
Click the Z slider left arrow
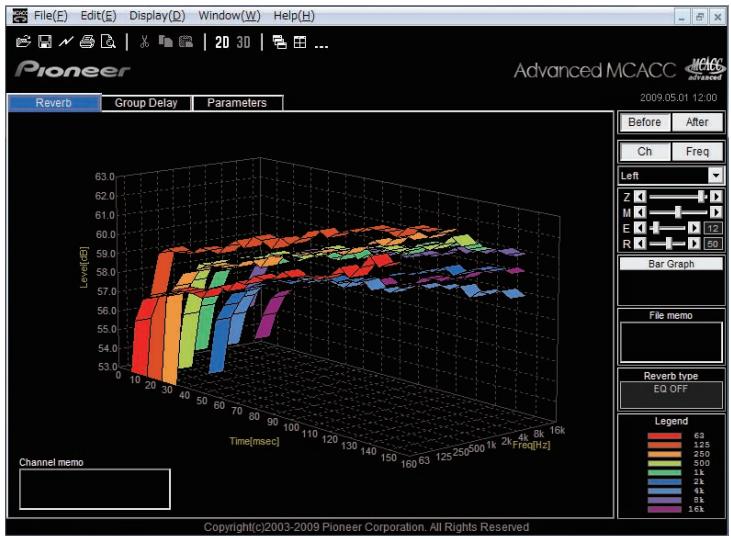tap(641, 197)
